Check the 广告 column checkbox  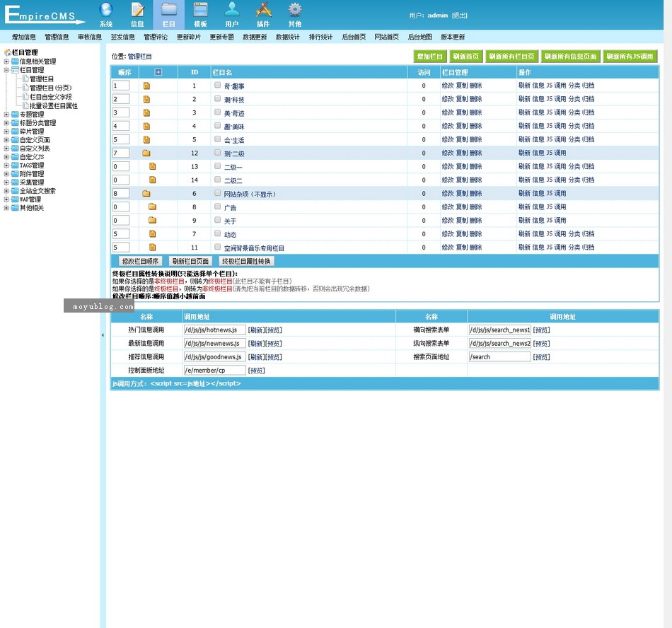(218, 207)
